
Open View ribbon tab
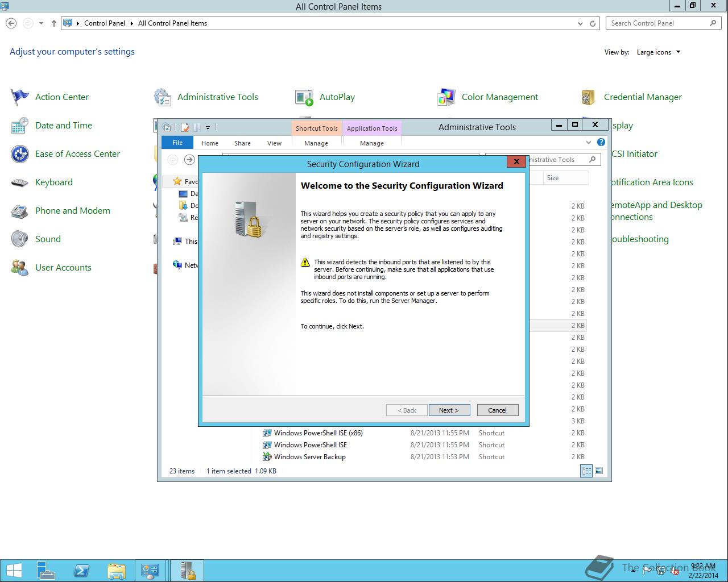point(274,143)
